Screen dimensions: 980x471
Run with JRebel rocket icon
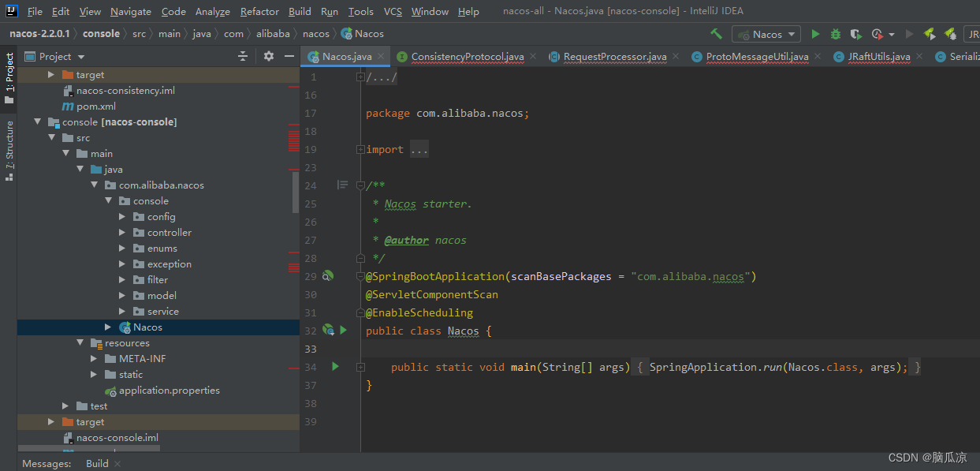(x=930, y=34)
